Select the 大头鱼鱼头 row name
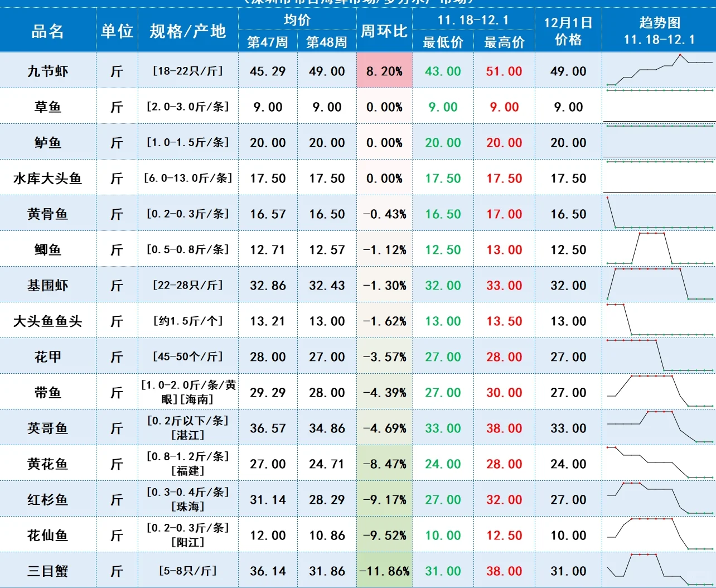 tap(48, 321)
